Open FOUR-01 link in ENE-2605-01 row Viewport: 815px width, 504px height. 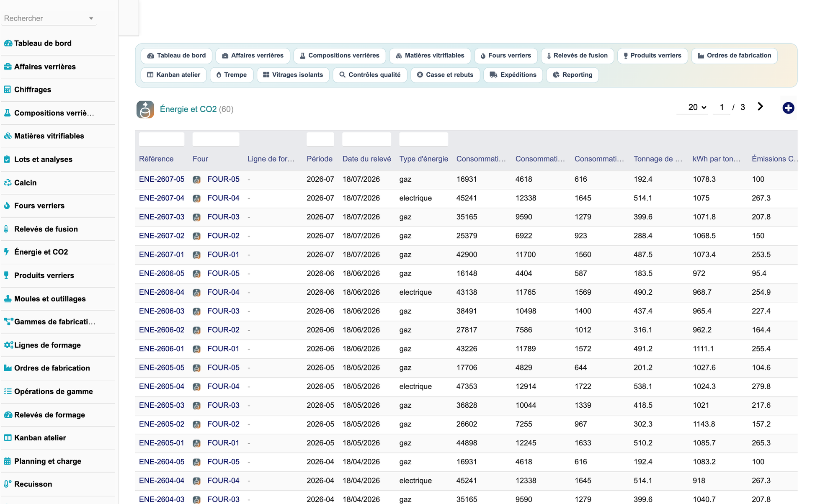pyautogui.click(x=223, y=443)
